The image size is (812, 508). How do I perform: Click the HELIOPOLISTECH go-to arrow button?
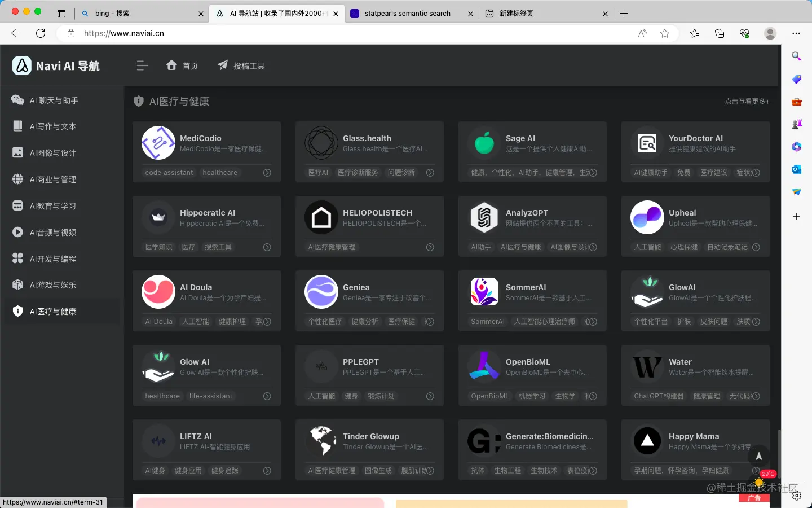point(430,247)
